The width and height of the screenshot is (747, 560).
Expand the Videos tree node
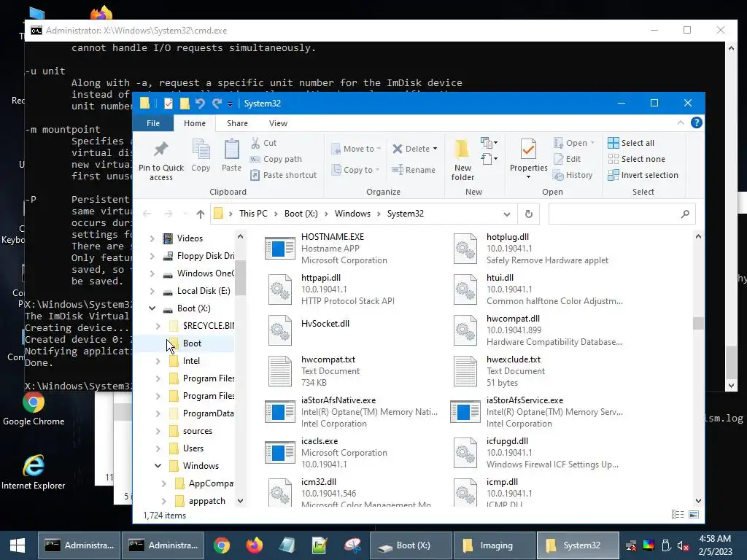[152, 238]
